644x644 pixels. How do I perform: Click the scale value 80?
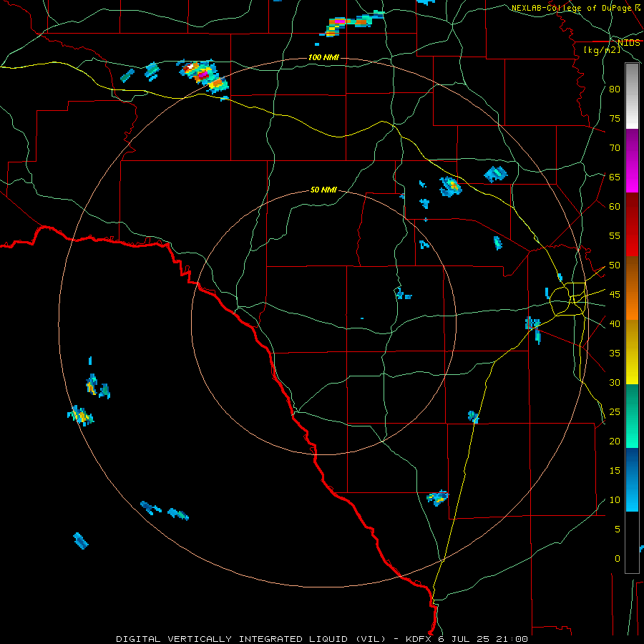click(615, 89)
